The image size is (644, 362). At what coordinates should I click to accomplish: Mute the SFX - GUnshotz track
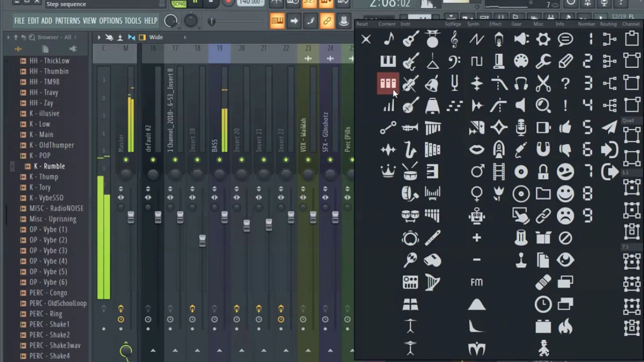click(330, 160)
